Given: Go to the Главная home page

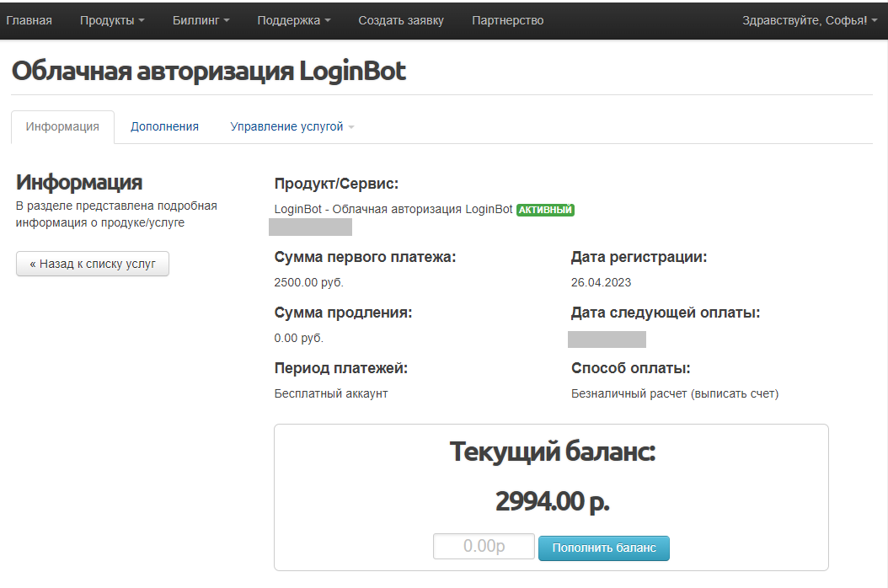Looking at the screenshot, I should pyautogui.click(x=29, y=20).
